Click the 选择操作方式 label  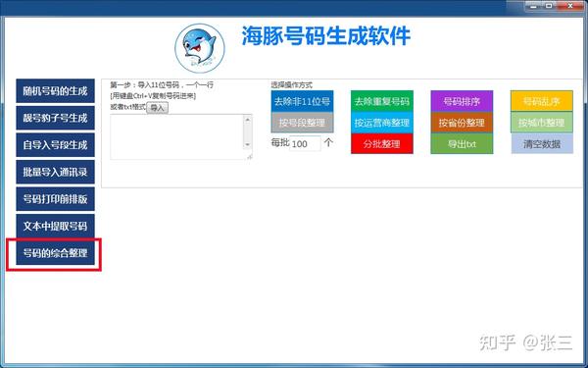291,85
